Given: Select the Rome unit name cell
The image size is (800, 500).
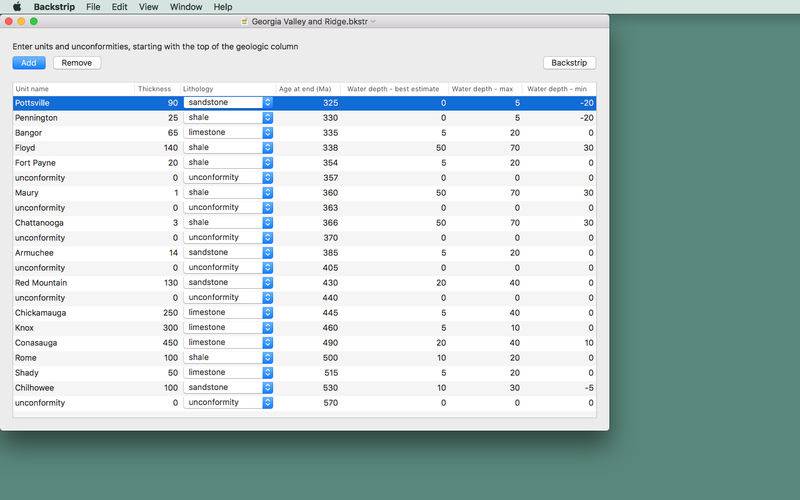Looking at the screenshot, I should click(x=26, y=358).
